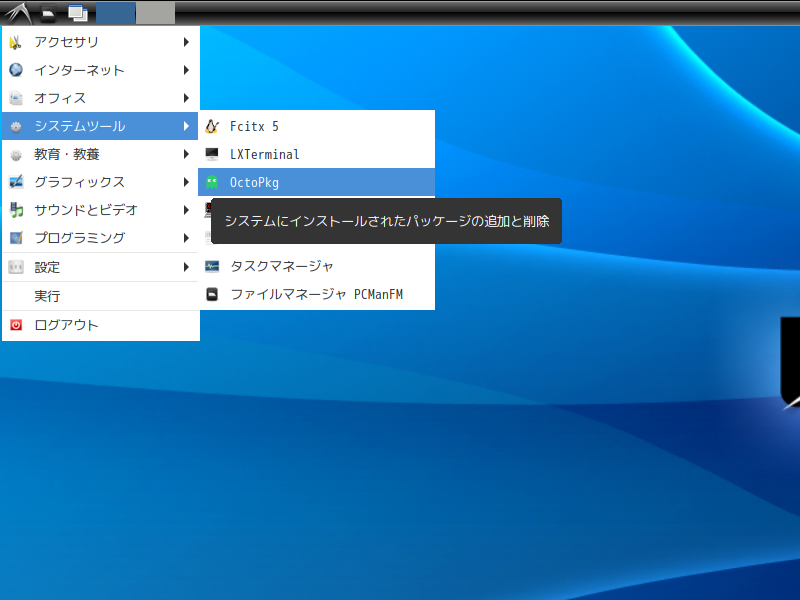Image resolution: width=800 pixels, height=600 pixels.
Task: Click the graph icon beside タスクマネージャ
Action: click(212, 266)
